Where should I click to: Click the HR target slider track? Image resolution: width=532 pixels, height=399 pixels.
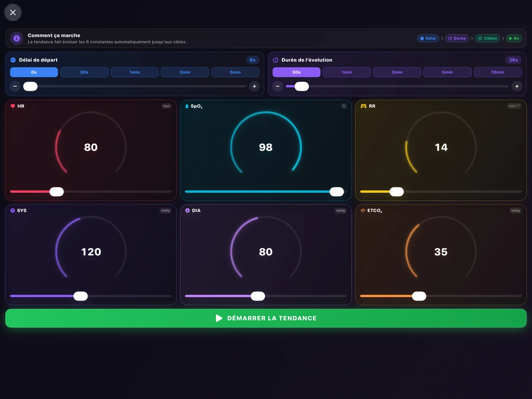point(91,192)
